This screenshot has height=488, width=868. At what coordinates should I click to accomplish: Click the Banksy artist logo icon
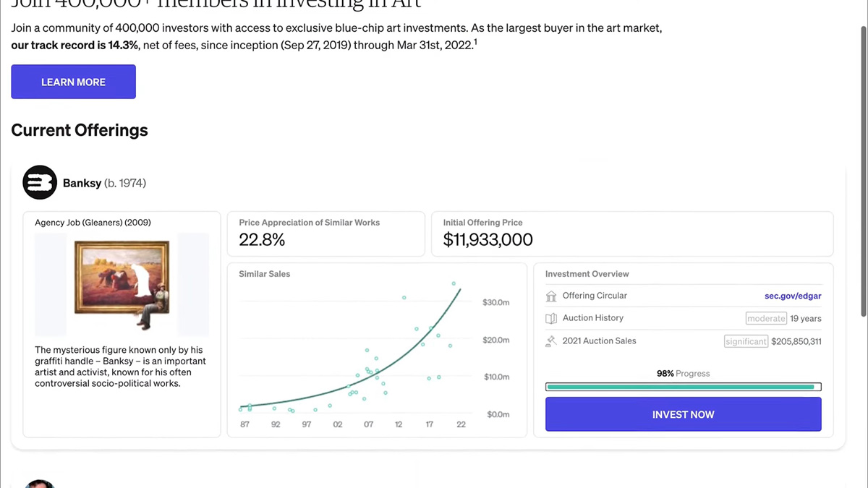pos(39,183)
